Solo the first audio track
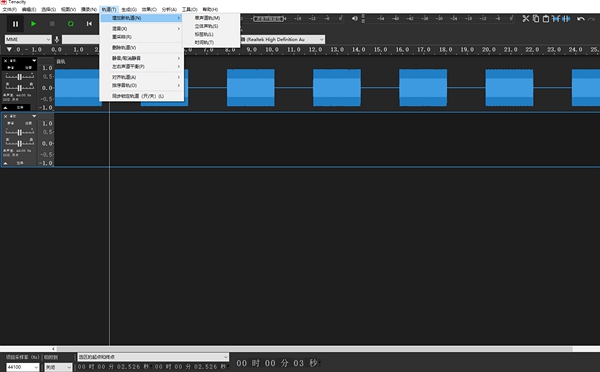The height and width of the screenshot is (372, 600). click(x=28, y=68)
